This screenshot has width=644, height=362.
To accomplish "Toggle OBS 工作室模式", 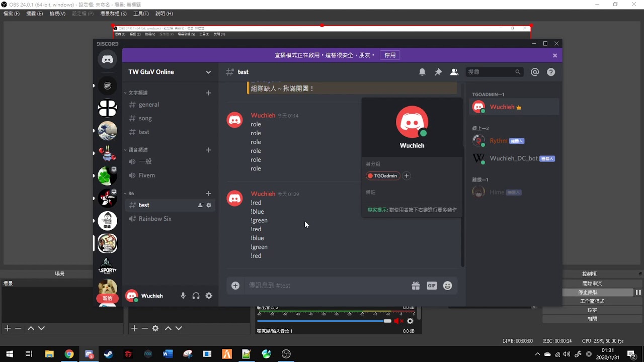I will 592,301.
